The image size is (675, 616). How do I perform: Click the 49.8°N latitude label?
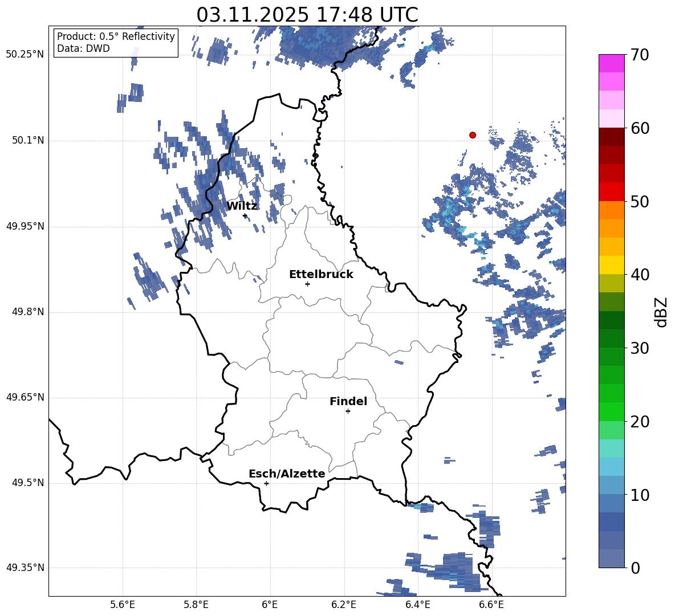(x=28, y=312)
